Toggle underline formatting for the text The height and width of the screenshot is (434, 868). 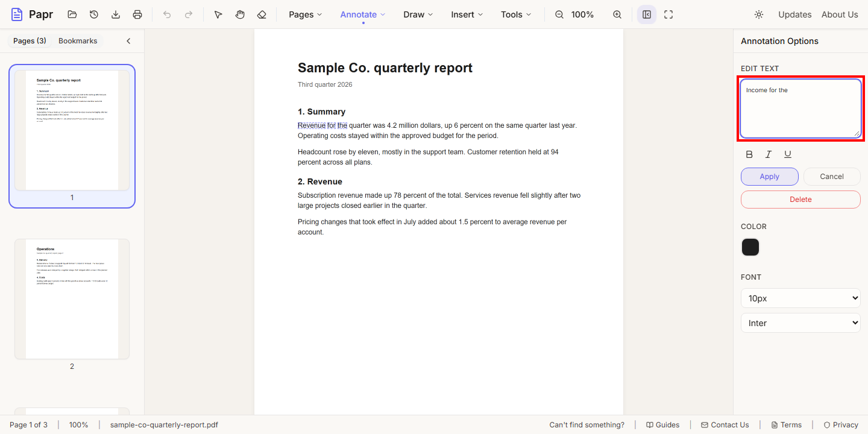[788, 154]
